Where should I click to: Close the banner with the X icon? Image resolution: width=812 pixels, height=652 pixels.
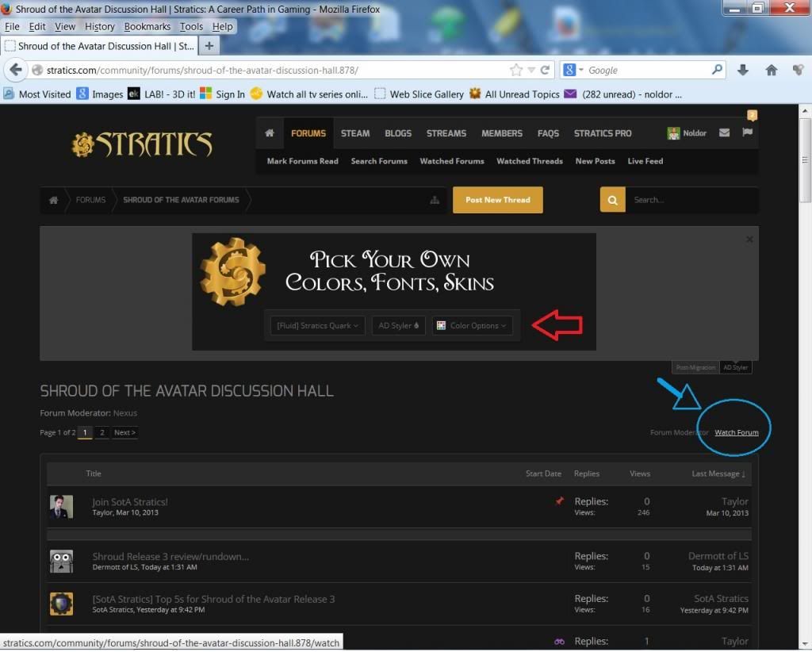coord(749,240)
